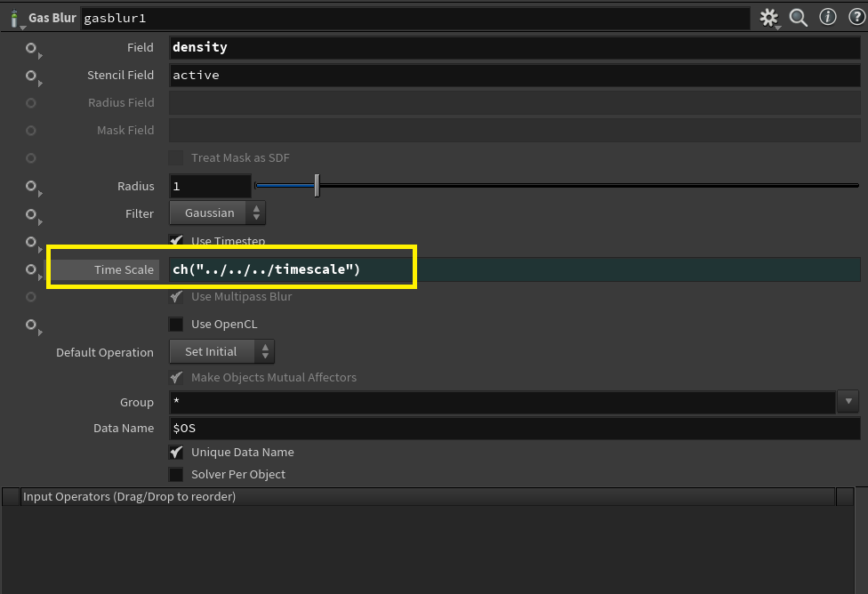The height and width of the screenshot is (594, 868).
Task: Click the Time Scale parameter label
Action: [124, 269]
